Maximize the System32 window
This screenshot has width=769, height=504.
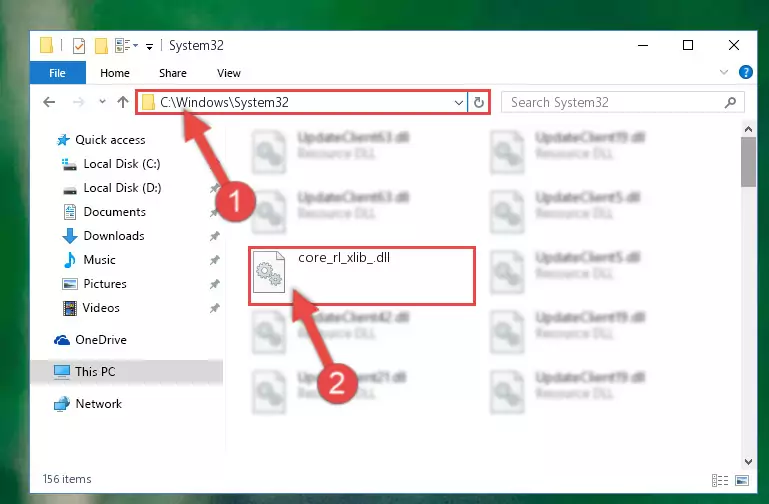688,45
